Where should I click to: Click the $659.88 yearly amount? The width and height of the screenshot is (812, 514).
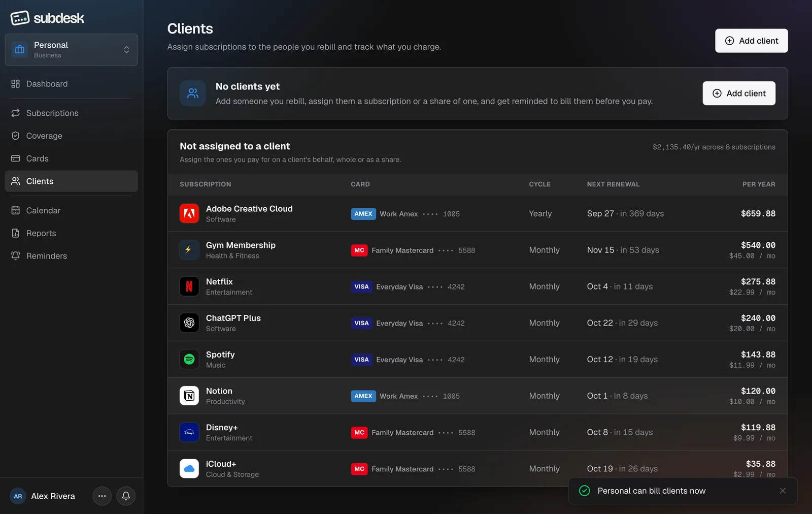758,214
